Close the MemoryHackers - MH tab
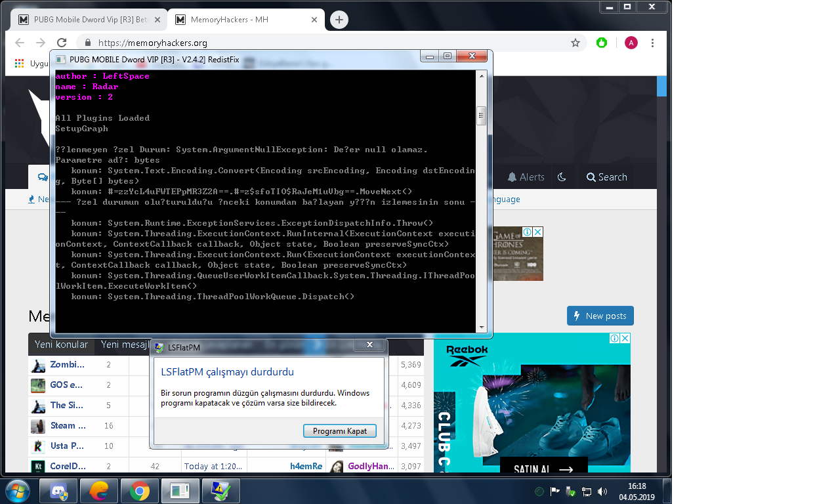Image resolution: width=836 pixels, height=504 pixels. coord(314,20)
